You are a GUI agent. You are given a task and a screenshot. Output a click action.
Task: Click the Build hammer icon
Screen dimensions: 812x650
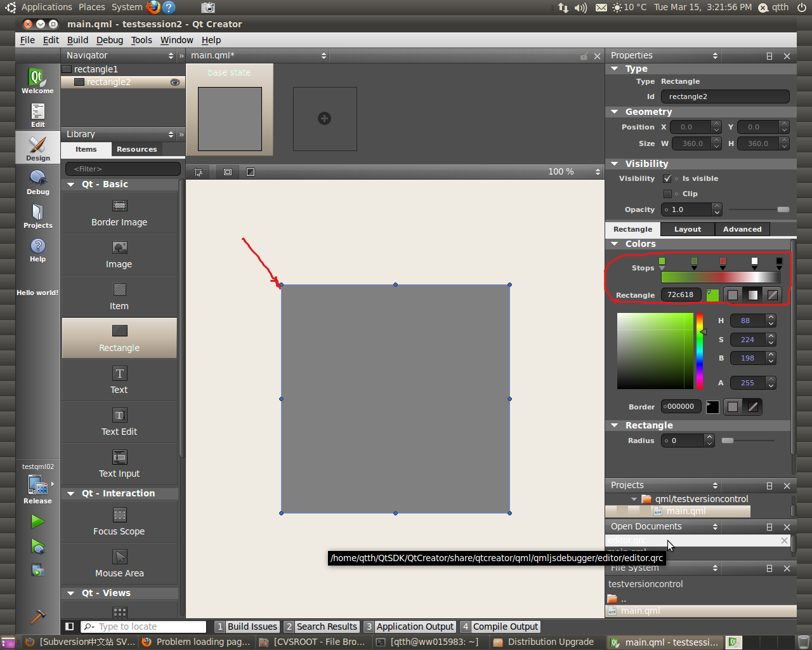37,616
